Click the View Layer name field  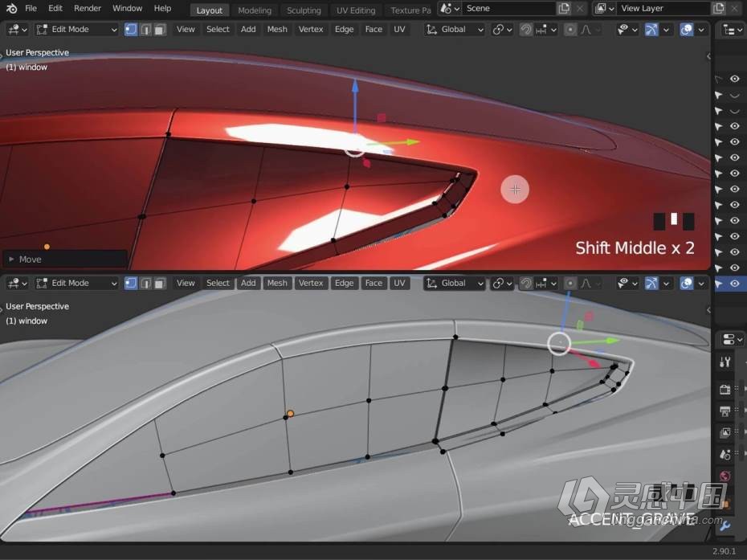click(663, 9)
